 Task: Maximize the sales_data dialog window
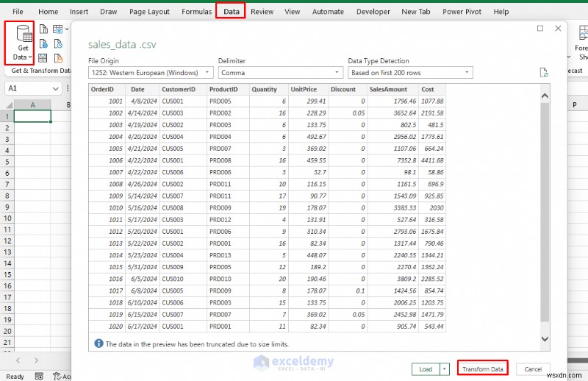[x=540, y=29]
